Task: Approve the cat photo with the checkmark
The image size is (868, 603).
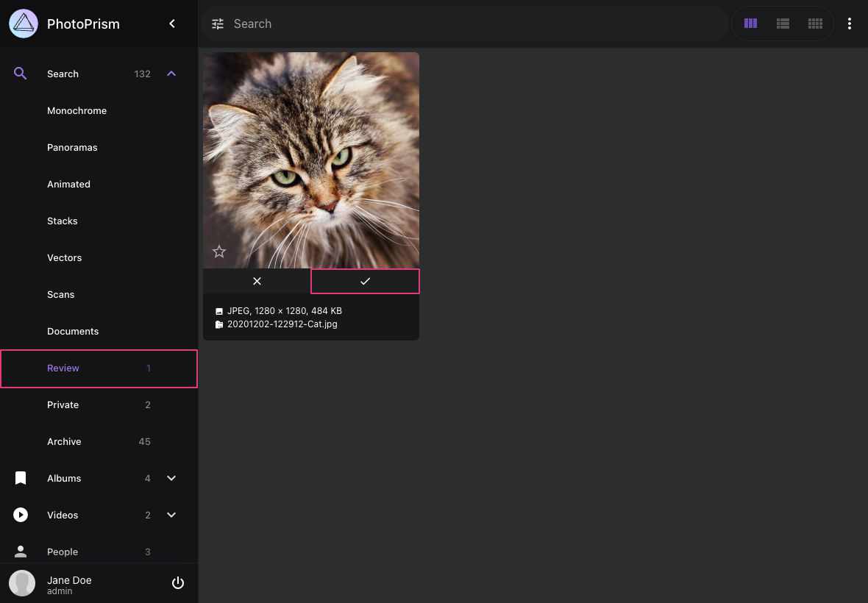Action: 365,281
